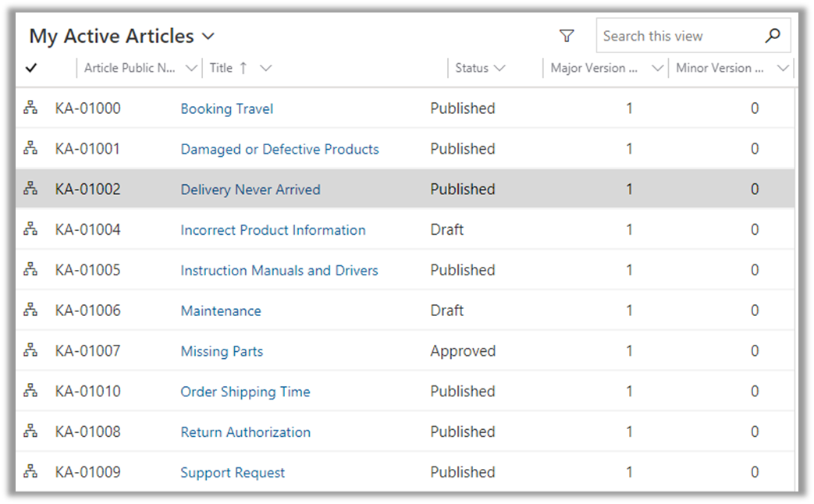This screenshot has width=814, height=504.
Task: Open the Missing Parts article
Action: [x=222, y=352]
